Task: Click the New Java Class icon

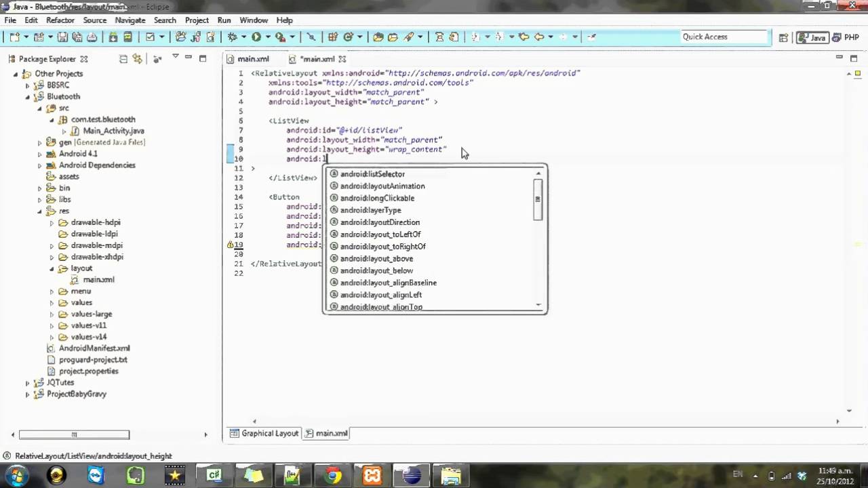Action: click(x=349, y=37)
